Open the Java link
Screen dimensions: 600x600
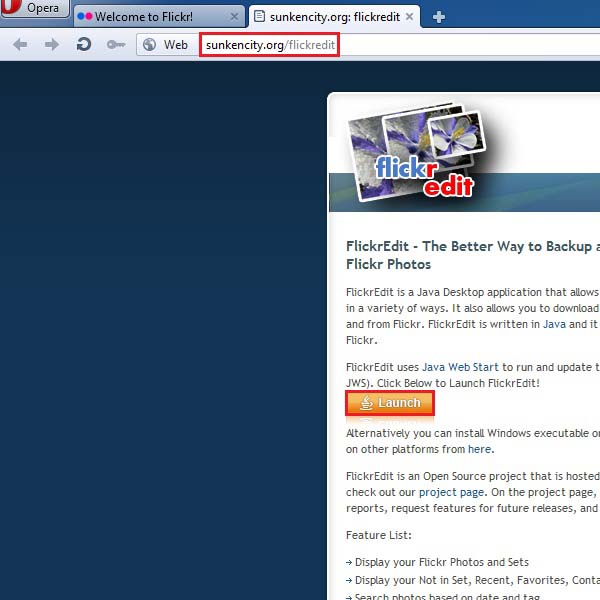(554, 324)
